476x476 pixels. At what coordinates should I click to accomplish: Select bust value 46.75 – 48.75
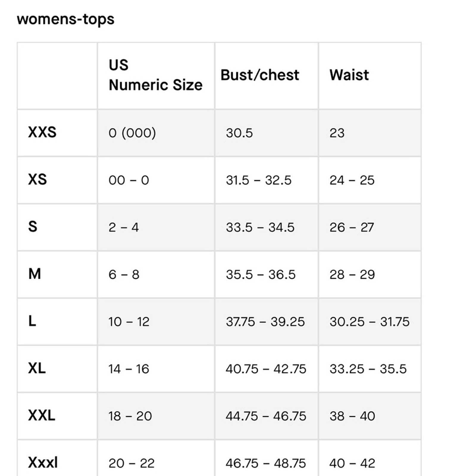coord(266,463)
